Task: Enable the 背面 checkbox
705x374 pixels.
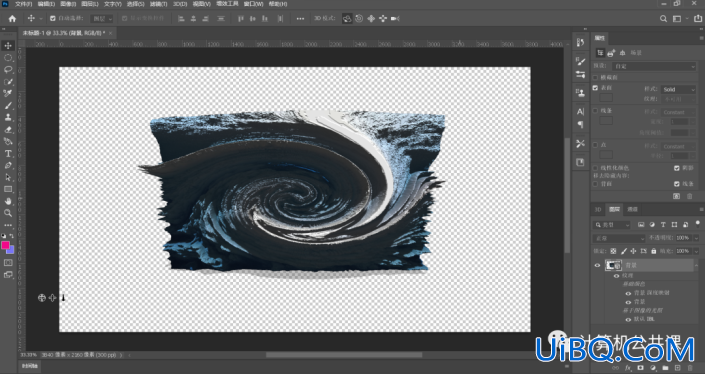Action: (595, 184)
